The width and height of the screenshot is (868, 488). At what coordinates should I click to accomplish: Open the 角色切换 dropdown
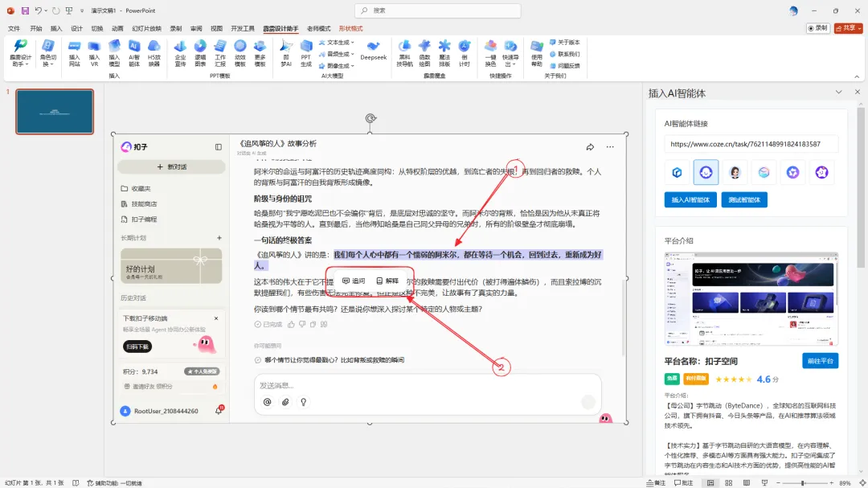click(x=48, y=53)
